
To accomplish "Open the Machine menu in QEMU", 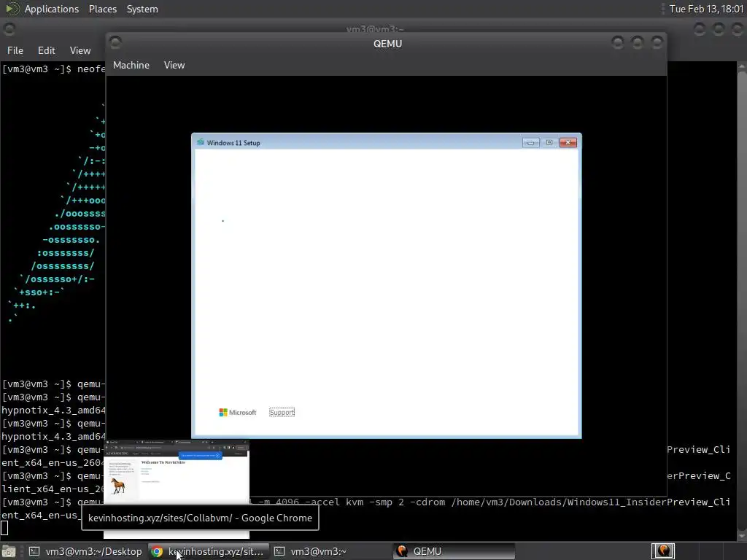I will (131, 65).
